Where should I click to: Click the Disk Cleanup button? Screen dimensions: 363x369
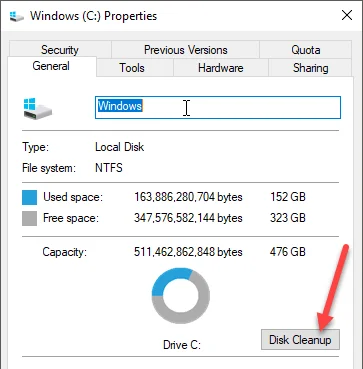click(300, 340)
